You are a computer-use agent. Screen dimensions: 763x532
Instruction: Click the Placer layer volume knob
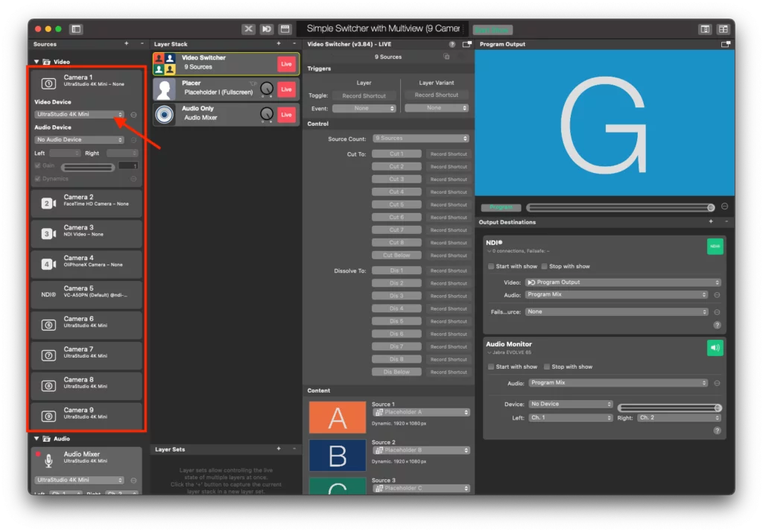(267, 89)
